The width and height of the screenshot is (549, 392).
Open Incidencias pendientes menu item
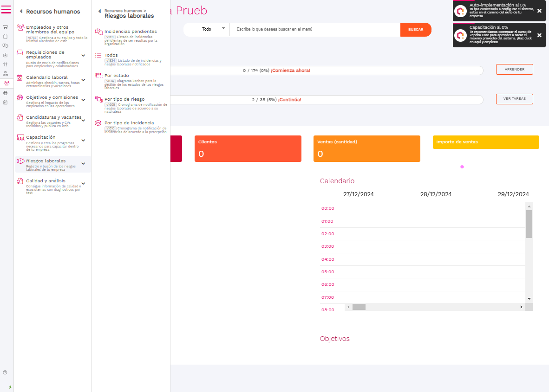(x=131, y=32)
